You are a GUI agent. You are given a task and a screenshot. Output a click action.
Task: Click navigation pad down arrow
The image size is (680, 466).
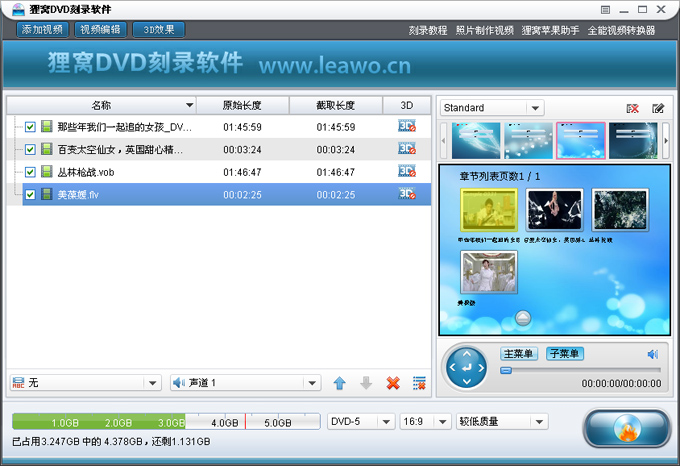tap(467, 382)
